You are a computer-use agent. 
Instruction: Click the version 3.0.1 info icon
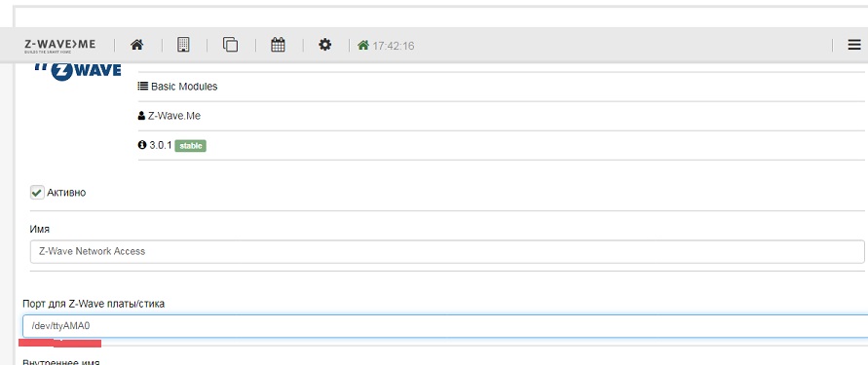(142, 145)
